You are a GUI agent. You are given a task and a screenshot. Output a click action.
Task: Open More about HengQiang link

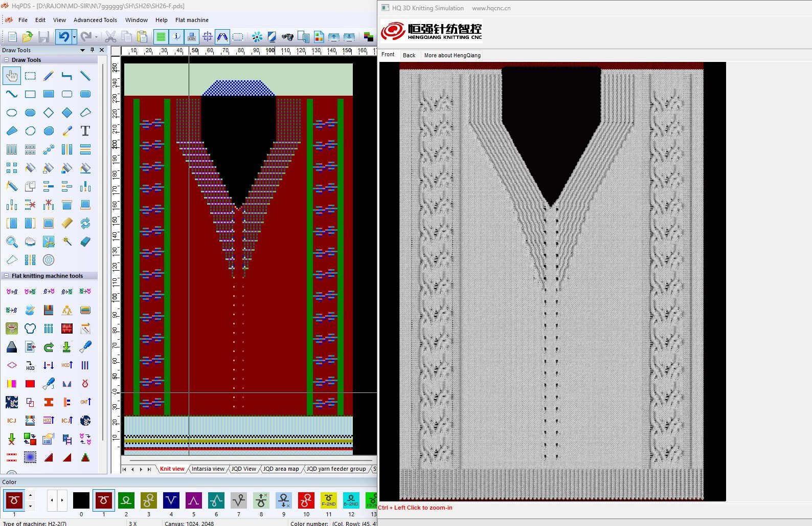pyautogui.click(x=452, y=55)
